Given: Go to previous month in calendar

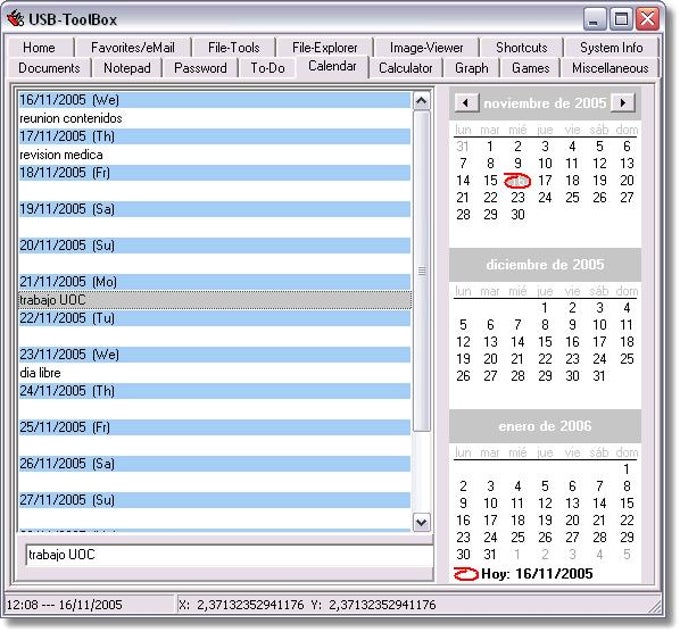Looking at the screenshot, I should [467, 103].
